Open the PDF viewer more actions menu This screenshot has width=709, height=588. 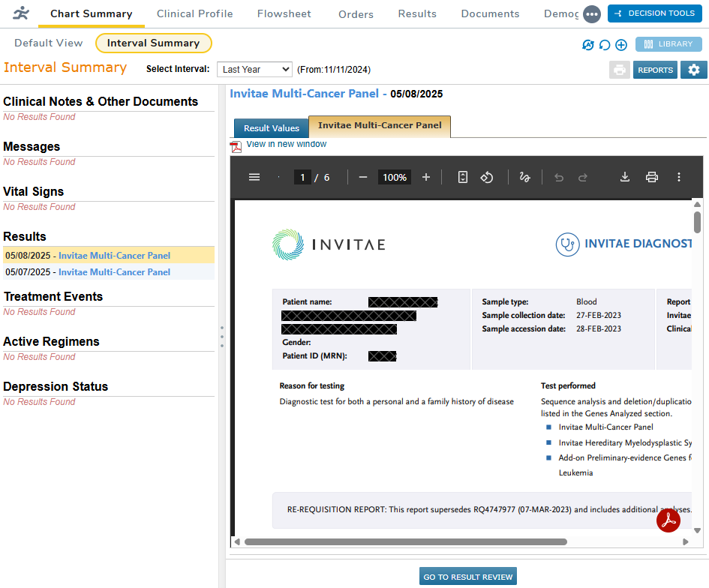click(679, 177)
